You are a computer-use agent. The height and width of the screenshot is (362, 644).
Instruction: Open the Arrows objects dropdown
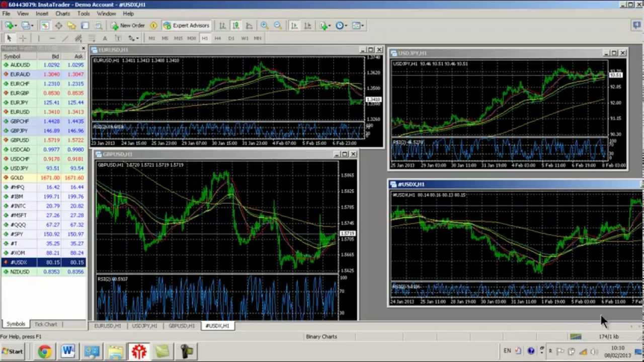133,38
